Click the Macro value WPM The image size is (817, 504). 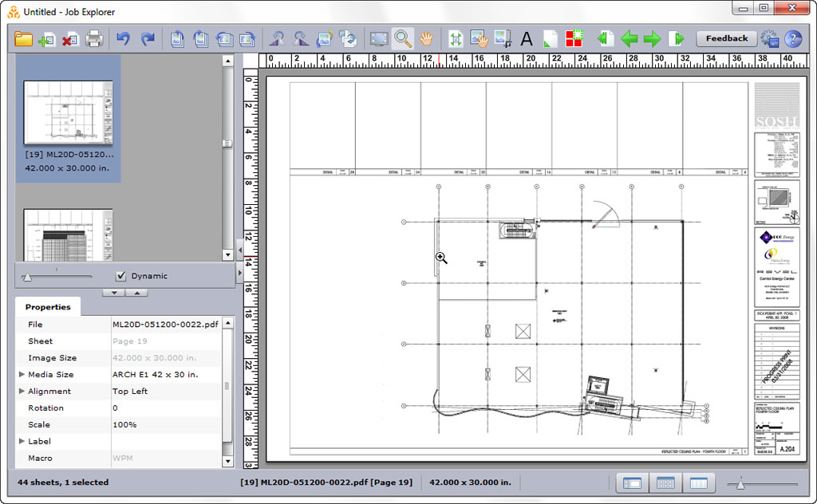coord(123,458)
